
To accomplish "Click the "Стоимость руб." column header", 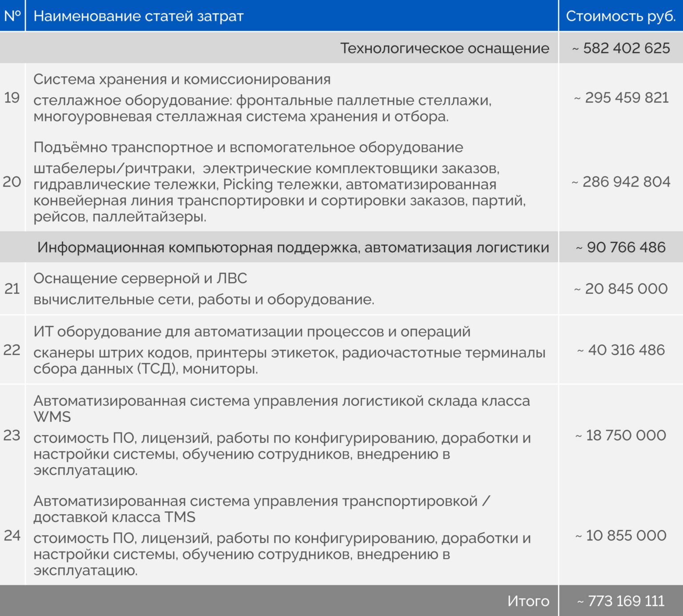I will (620, 16).
